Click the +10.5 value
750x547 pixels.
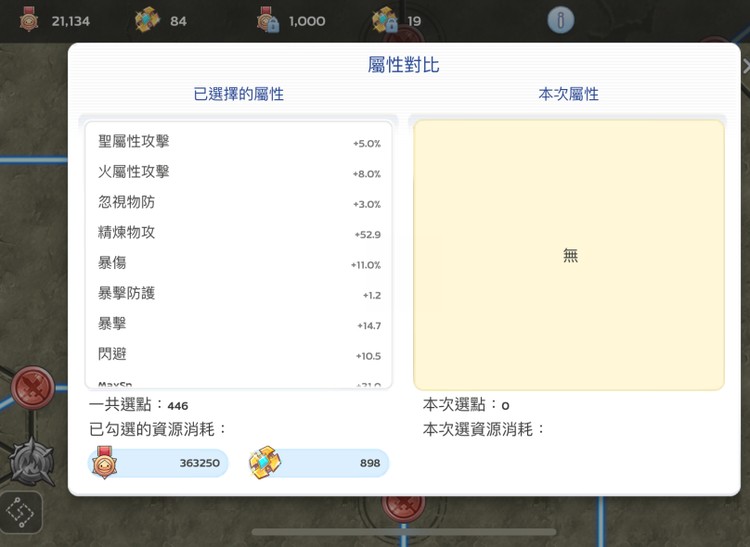[368, 356]
